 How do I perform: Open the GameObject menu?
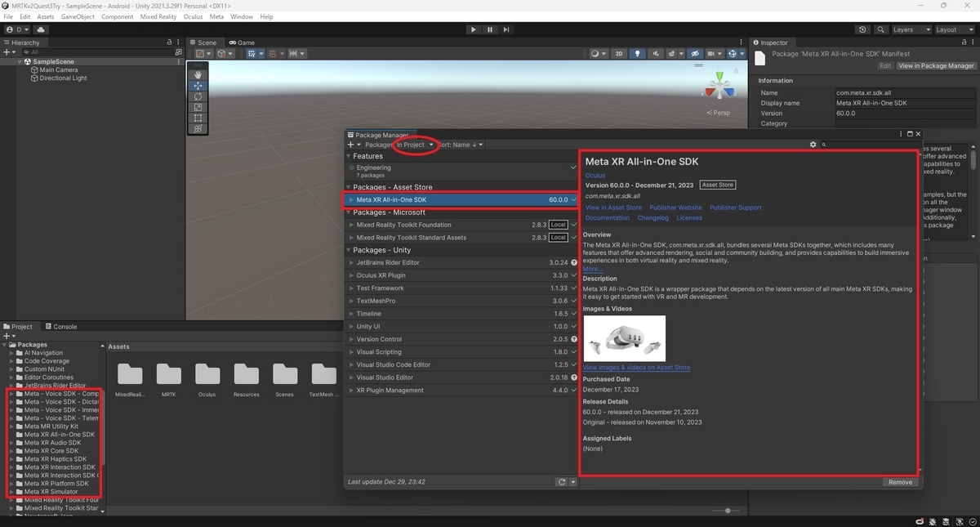(x=77, y=16)
